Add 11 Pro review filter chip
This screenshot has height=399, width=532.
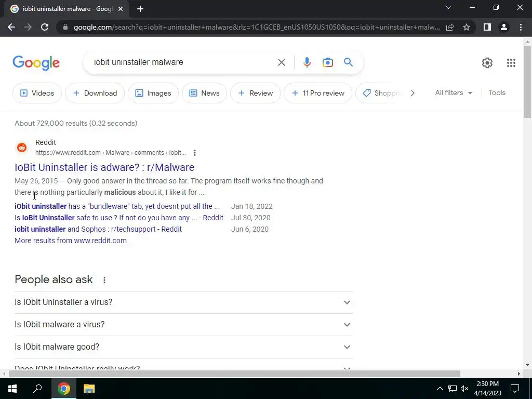318,93
